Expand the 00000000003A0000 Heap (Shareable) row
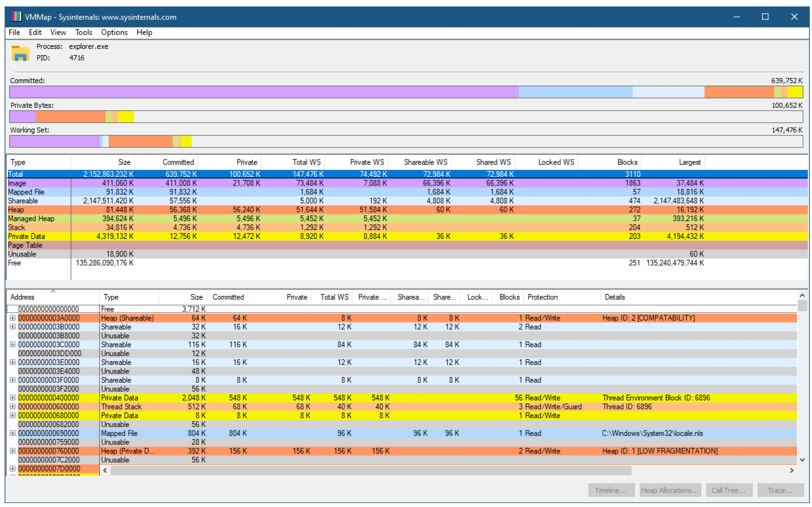 click(x=13, y=318)
